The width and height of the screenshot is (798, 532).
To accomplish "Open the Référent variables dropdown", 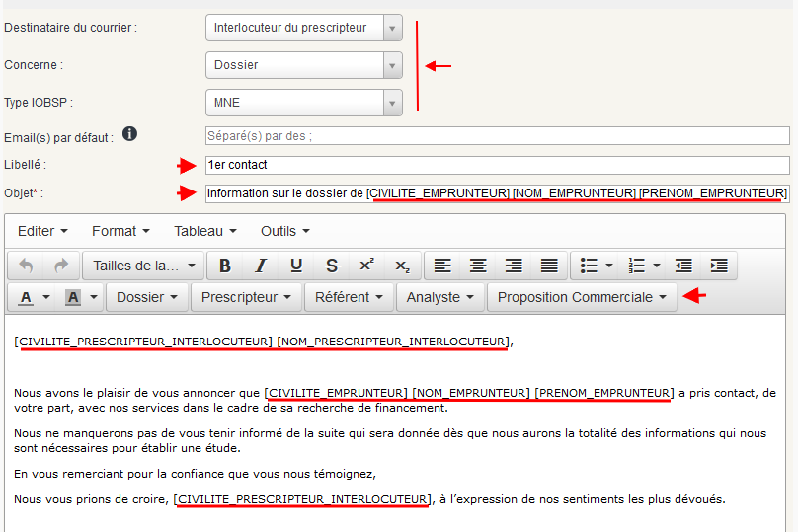I will (350, 297).
